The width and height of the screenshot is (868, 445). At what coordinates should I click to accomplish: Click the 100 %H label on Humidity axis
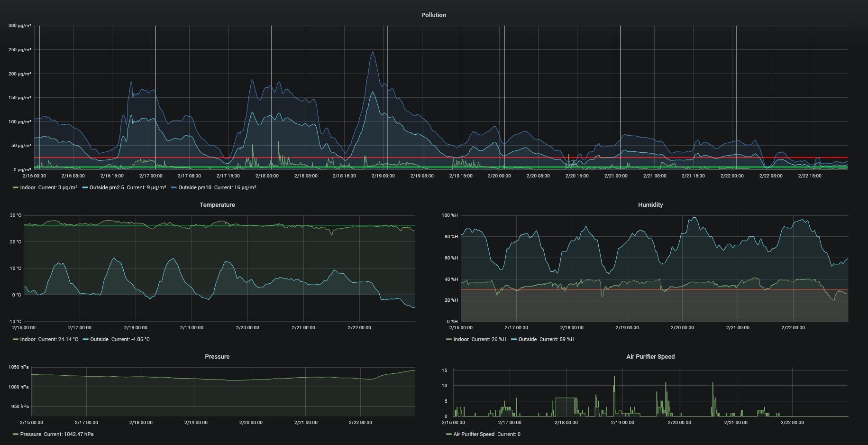tap(450, 215)
